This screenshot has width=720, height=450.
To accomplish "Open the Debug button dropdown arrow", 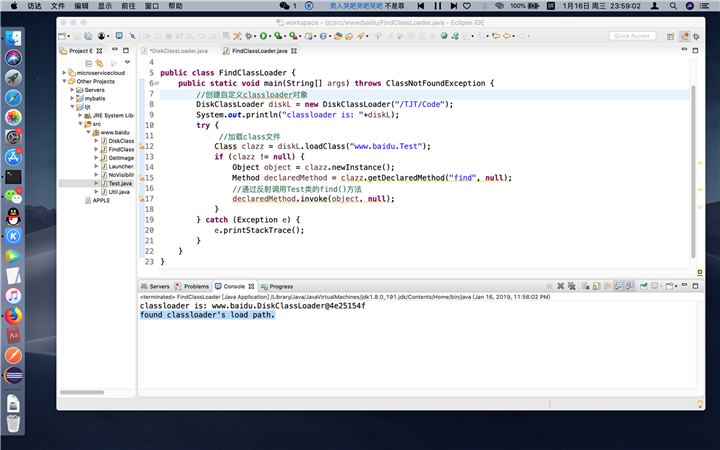I will click(255, 36).
